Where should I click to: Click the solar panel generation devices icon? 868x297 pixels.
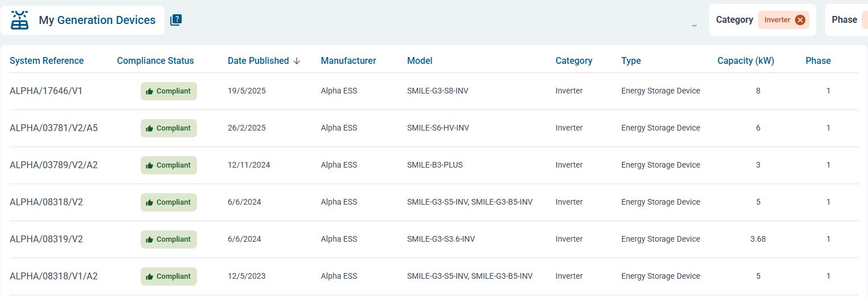point(20,20)
